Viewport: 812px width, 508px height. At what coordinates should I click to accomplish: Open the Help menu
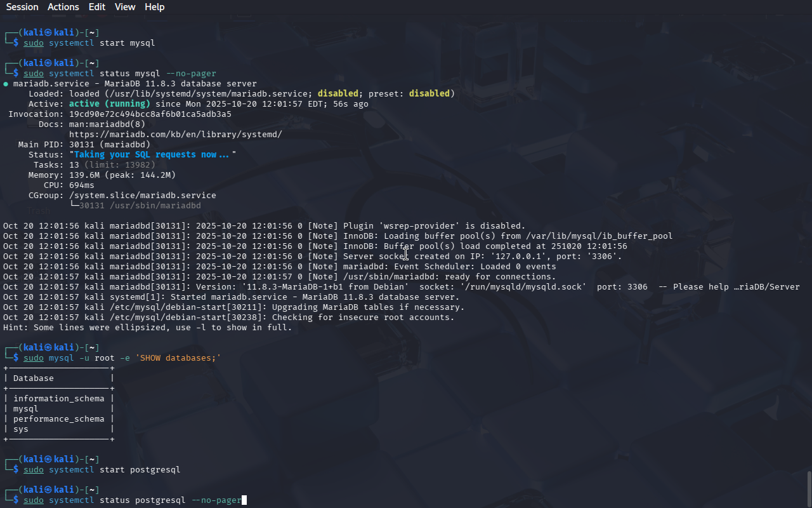[x=154, y=7]
